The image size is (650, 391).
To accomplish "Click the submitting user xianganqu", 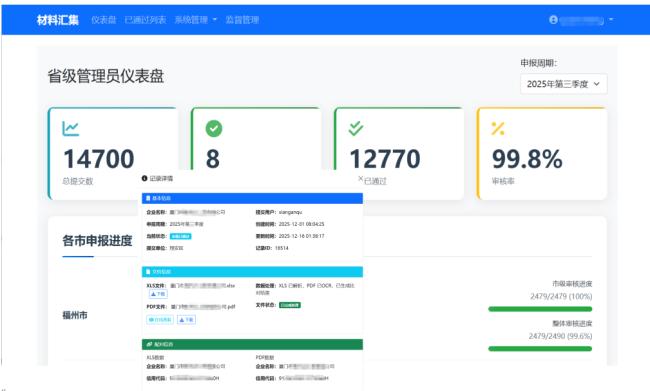I will tap(290, 212).
